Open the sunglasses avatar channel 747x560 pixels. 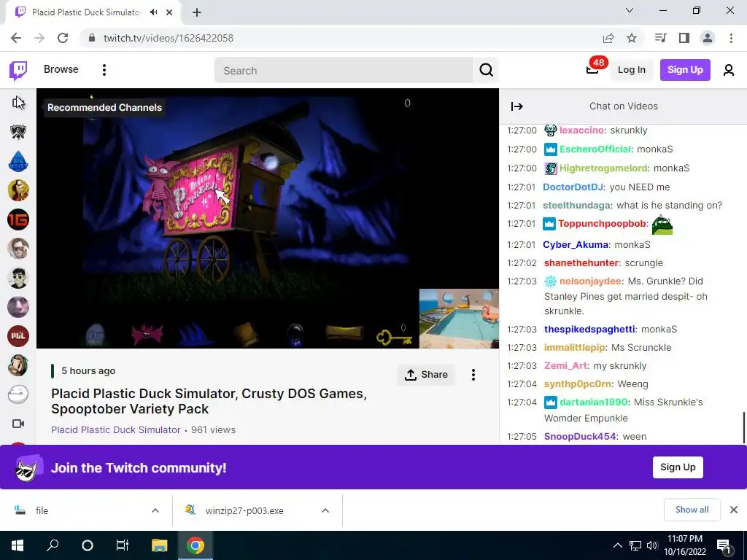pyautogui.click(x=18, y=278)
